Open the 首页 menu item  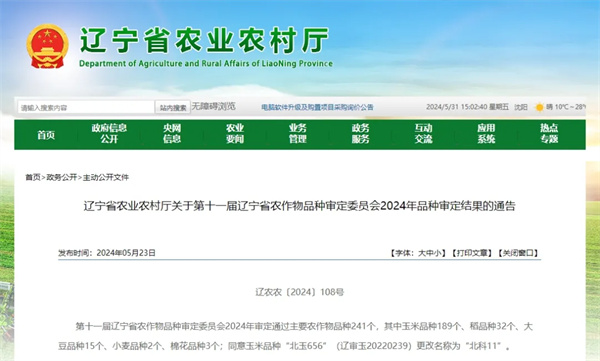coord(46,135)
